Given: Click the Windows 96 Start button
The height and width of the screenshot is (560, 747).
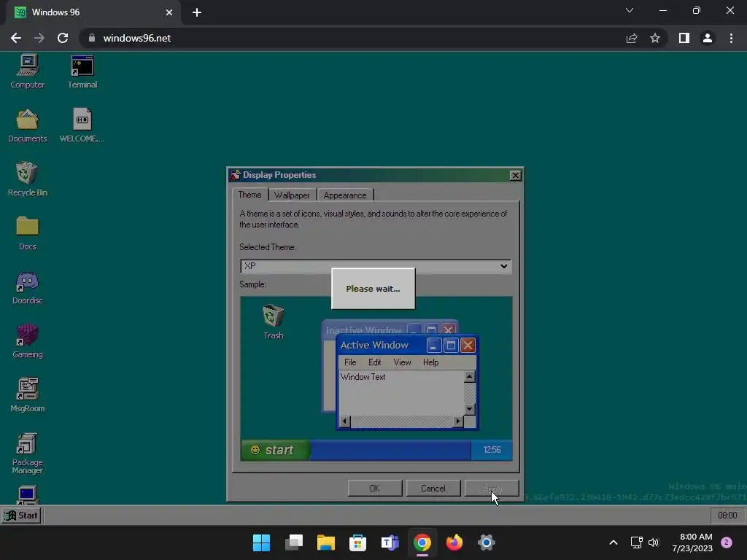Looking at the screenshot, I should (x=22, y=516).
